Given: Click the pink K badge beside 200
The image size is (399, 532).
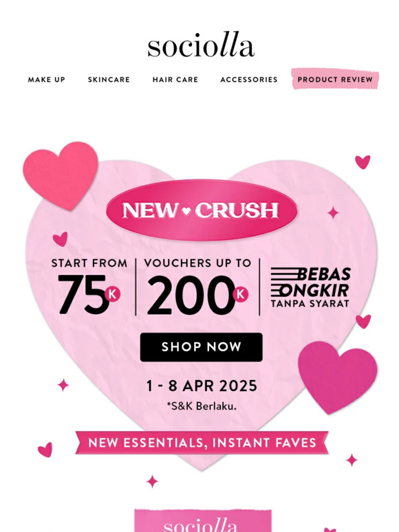Looking at the screenshot, I should coord(240,294).
